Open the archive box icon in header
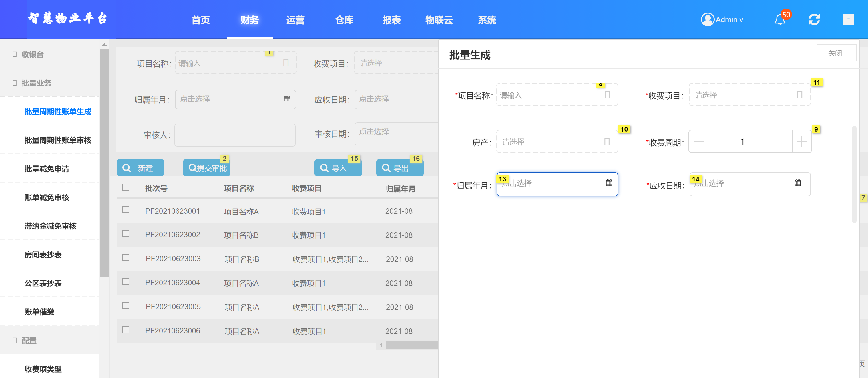The image size is (868, 378). [848, 19]
